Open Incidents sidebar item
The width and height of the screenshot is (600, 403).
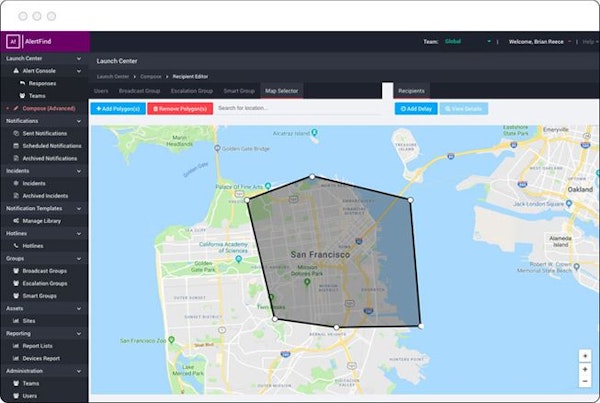[x=34, y=183]
